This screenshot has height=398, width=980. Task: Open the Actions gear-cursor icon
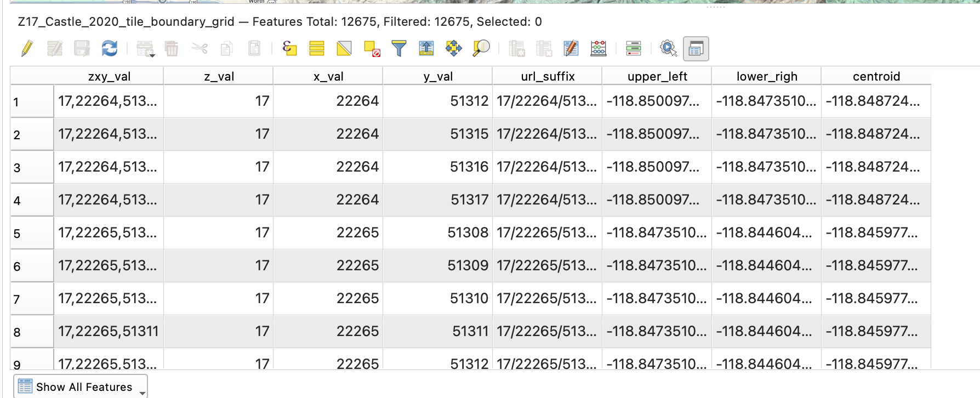click(x=668, y=49)
